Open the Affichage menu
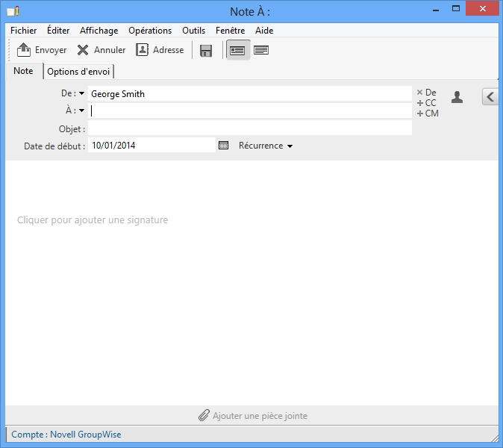The image size is (503, 448). [99, 31]
